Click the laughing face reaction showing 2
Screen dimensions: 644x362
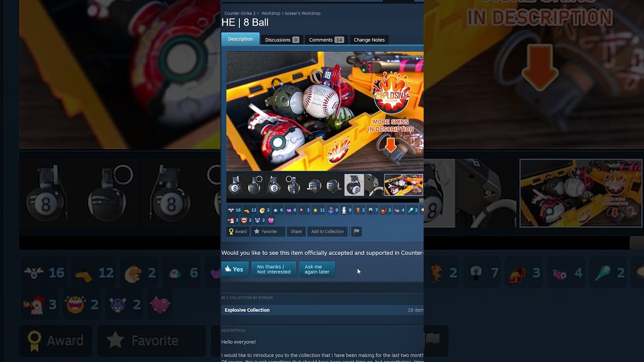[x=247, y=220]
